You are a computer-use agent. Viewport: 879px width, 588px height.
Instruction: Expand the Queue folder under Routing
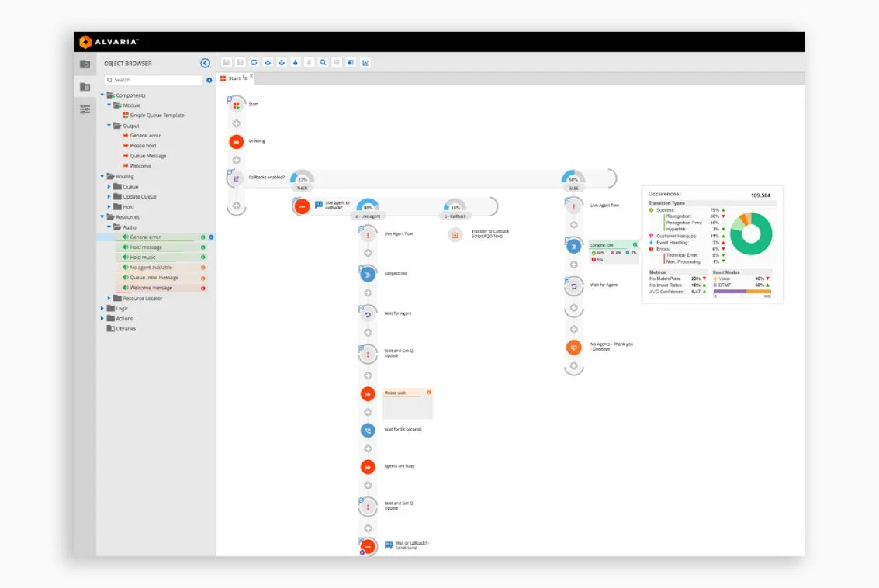point(109,187)
